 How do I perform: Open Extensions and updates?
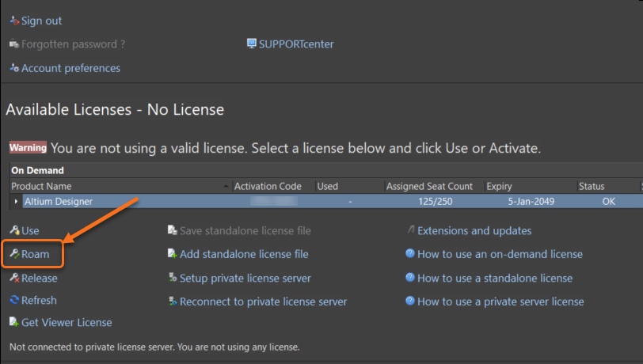[x=474, y=231]
